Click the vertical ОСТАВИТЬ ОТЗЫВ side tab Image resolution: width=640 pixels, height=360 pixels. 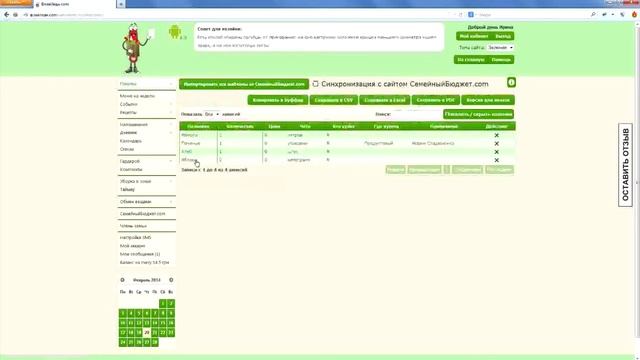pyautogui.click(x=625, y=165)
